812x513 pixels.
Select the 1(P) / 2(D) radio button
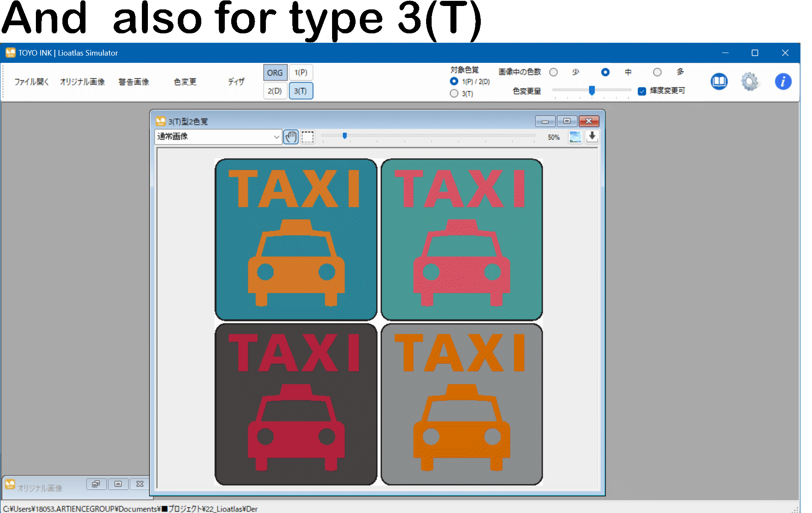454,81
